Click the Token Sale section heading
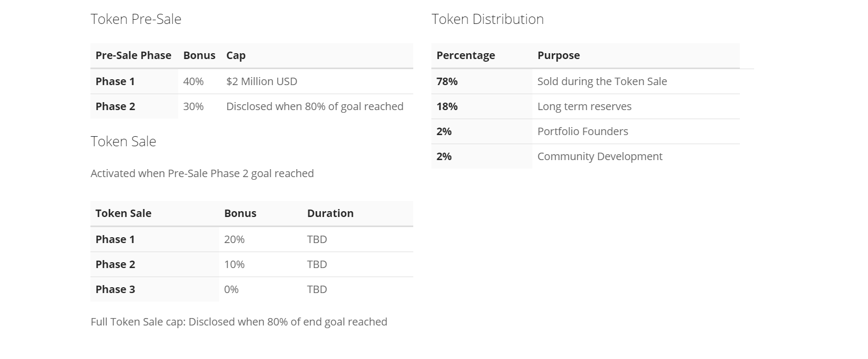This screenshot has width=868, height=359. (x=123, y=141)
